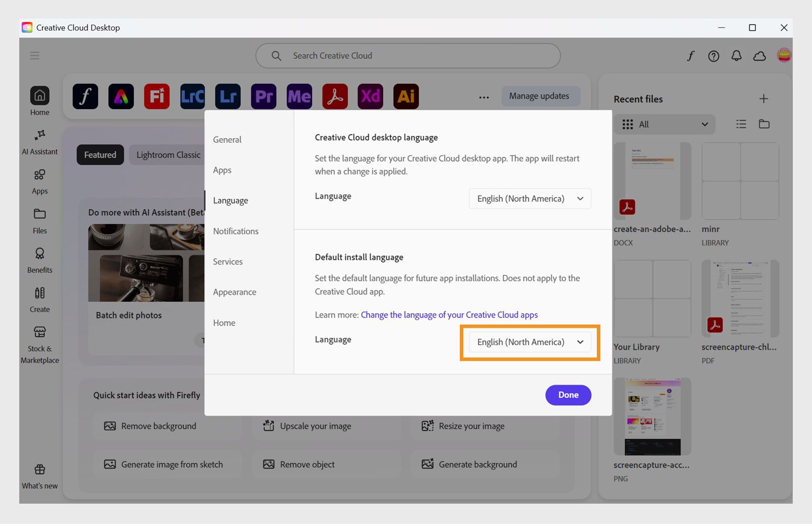Expand Default install language dropdown
This screenshot has width=812, height=524.
pyautogui.click(x=530, y=342)
